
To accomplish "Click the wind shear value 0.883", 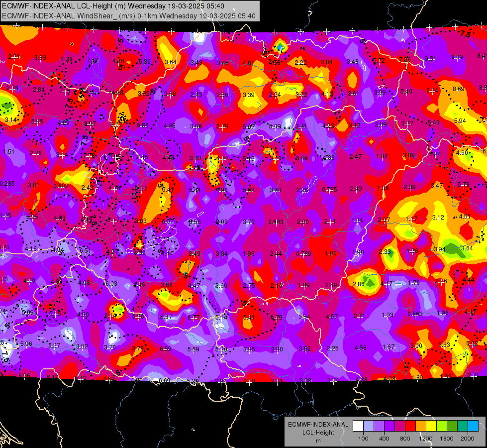I will [x=276, y=222].
